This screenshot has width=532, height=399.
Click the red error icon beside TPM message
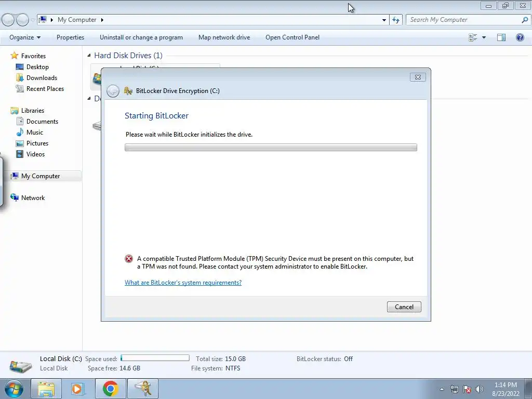point(129,259)
